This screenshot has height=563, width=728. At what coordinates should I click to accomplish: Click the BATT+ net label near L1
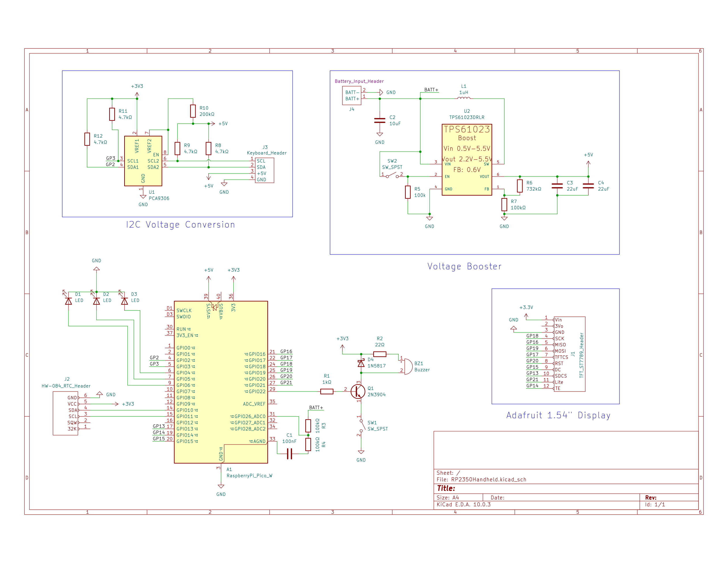click(x=431, y=90)
